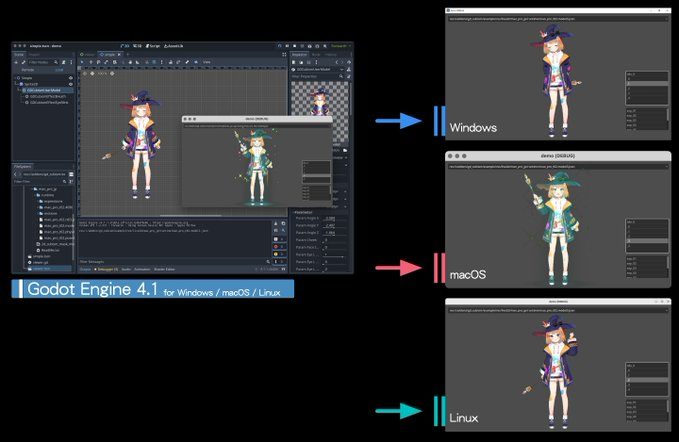Open the View menu in the 2D toolbar
The height and width of the screenshot is (442, 679).
(207, 62)
